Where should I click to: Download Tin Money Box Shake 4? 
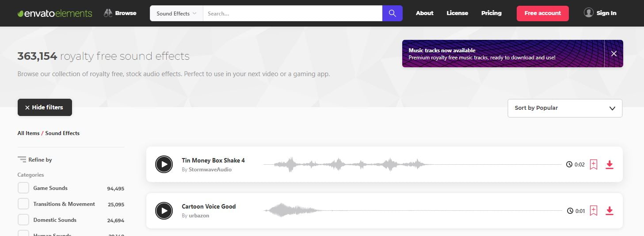[610, 165]
